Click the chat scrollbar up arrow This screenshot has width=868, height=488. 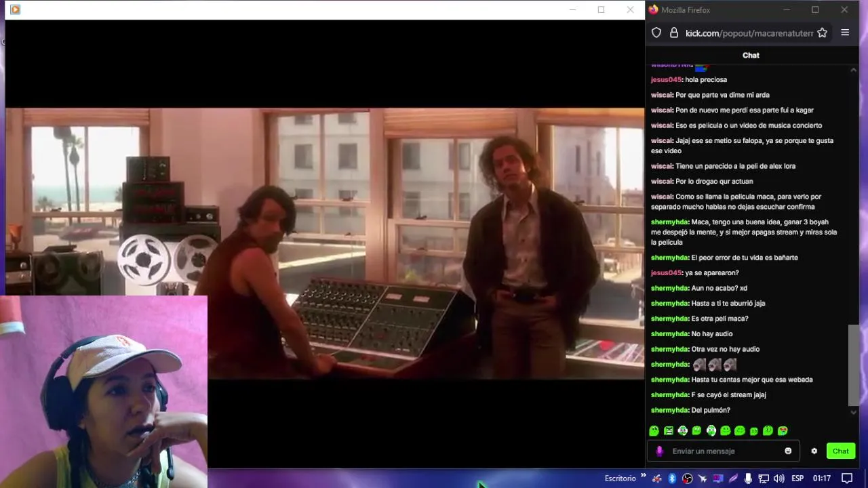[853, 70]
